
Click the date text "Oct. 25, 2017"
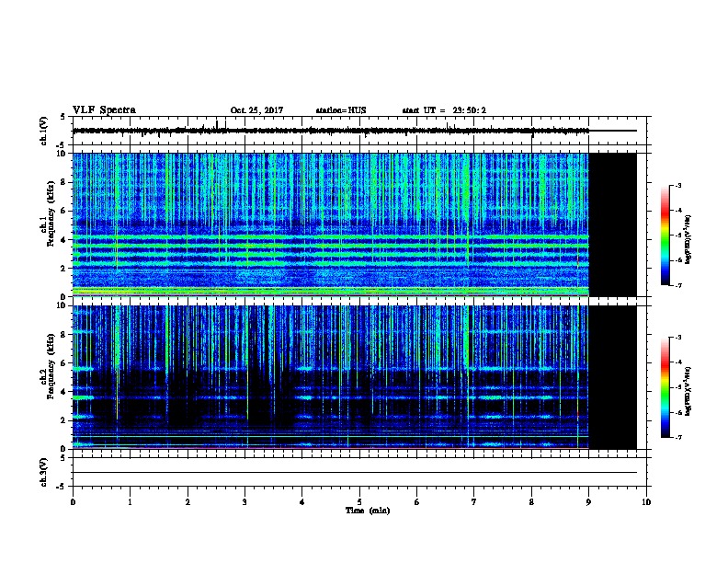click(256, 110)
